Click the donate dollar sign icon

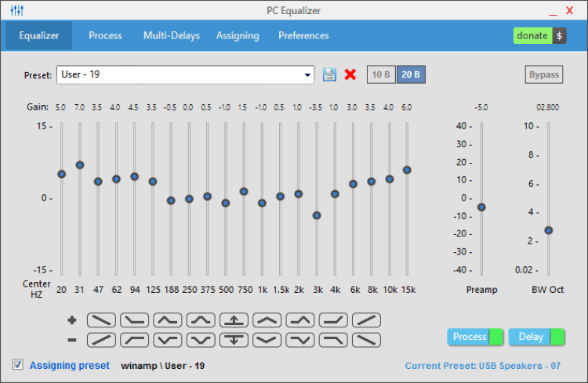click(559, 36)
